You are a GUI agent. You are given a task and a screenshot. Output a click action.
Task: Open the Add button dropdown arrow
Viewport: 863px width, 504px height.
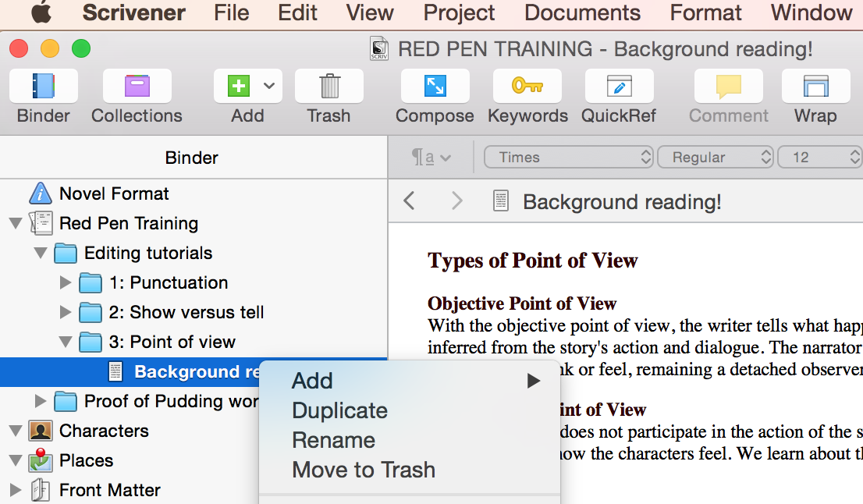tap(269, 86)
